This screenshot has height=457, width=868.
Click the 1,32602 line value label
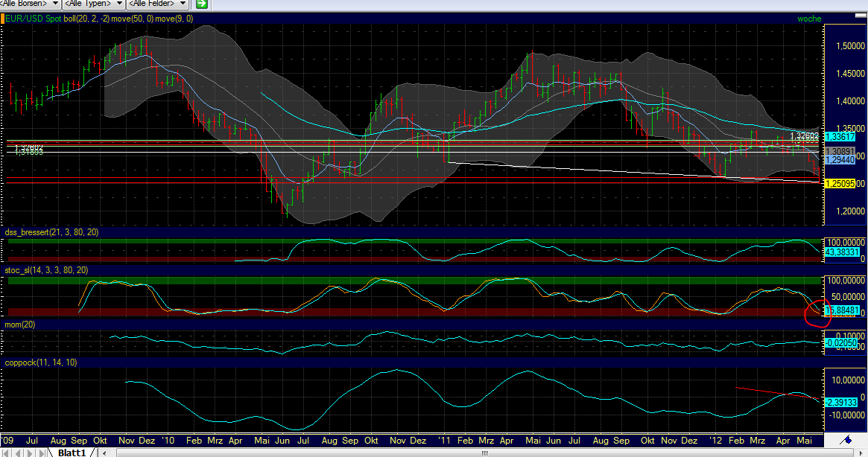(x=805, y=135)
